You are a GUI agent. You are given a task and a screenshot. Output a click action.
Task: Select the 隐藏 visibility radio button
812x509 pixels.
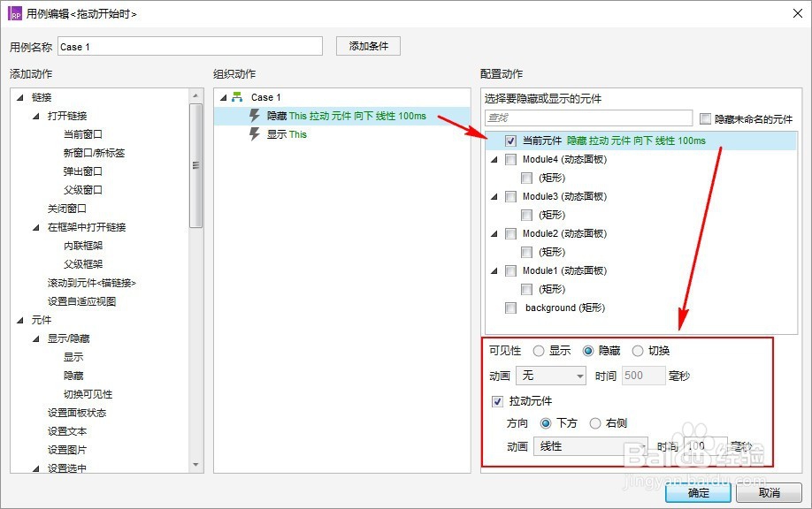point(587,351)
